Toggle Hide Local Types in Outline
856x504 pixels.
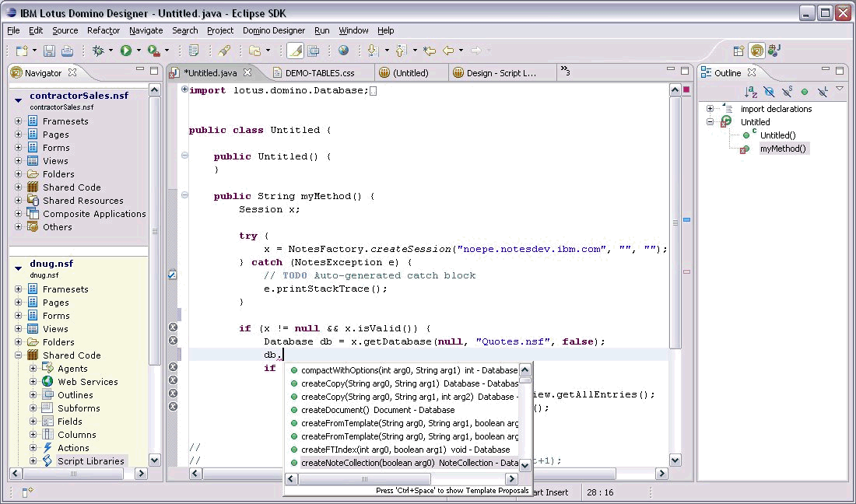tap(823, 92)
